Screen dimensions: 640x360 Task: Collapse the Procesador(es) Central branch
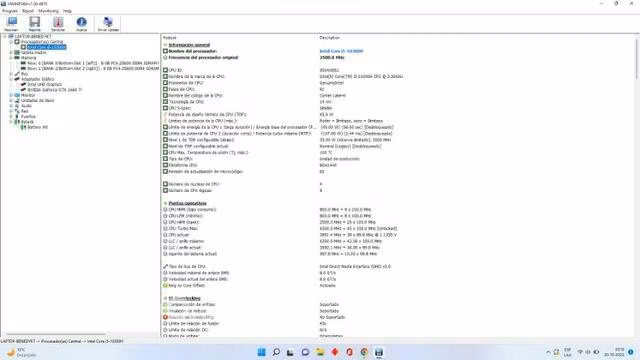coord(11,42)
